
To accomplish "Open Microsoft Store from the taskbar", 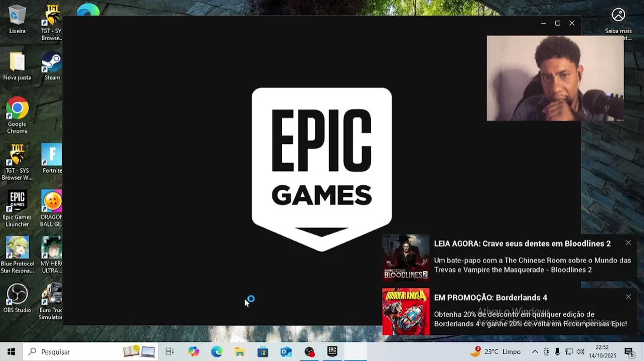I will pos(263,351).
